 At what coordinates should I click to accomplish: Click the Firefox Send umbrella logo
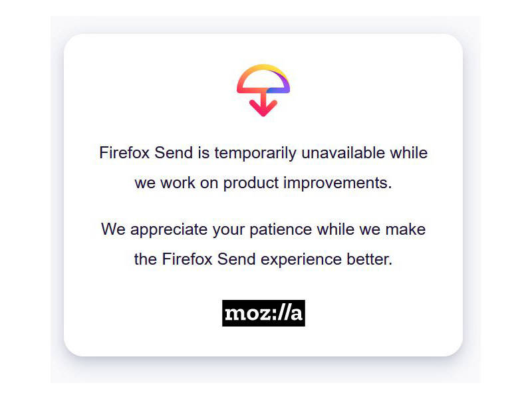click(x=263, y=90)
